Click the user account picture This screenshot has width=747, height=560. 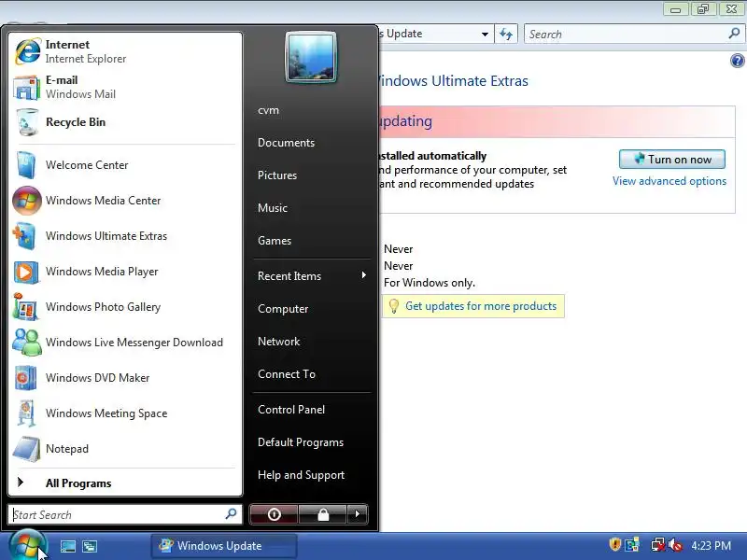[311, 57]
